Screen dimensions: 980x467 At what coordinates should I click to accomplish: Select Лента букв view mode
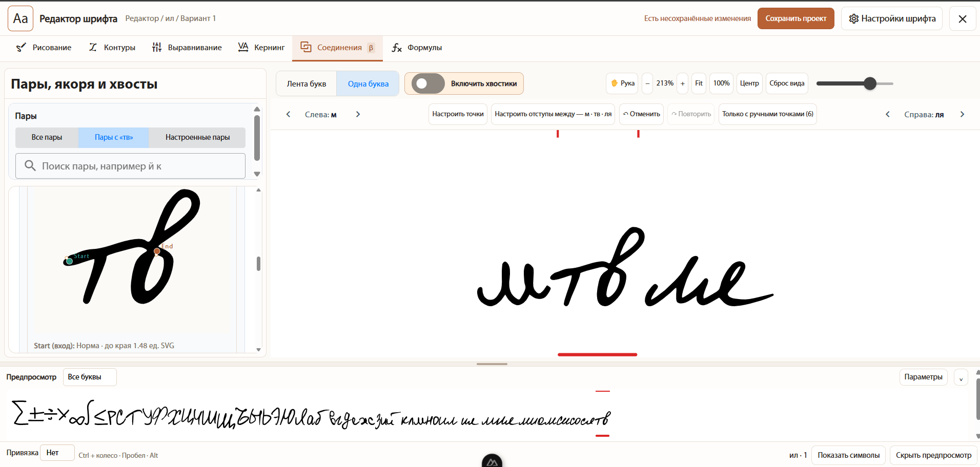pyautogui.click(x=307, y=83)
